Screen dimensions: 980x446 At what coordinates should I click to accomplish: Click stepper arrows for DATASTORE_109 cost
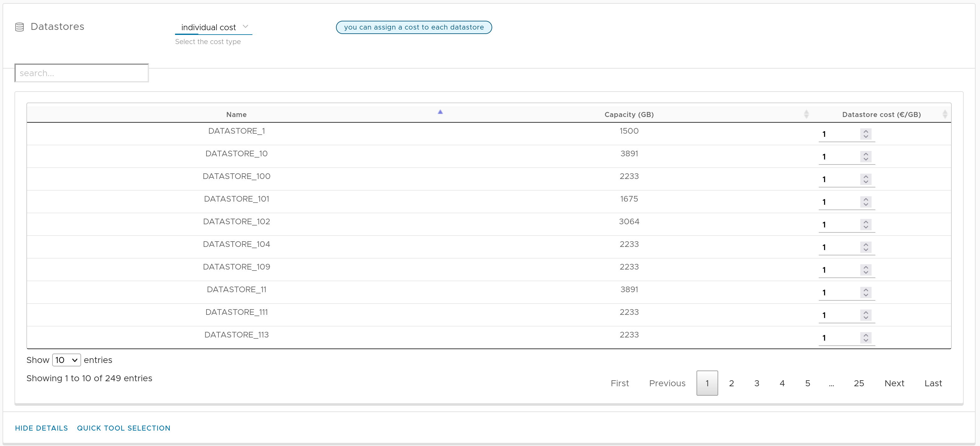(866, 270)
